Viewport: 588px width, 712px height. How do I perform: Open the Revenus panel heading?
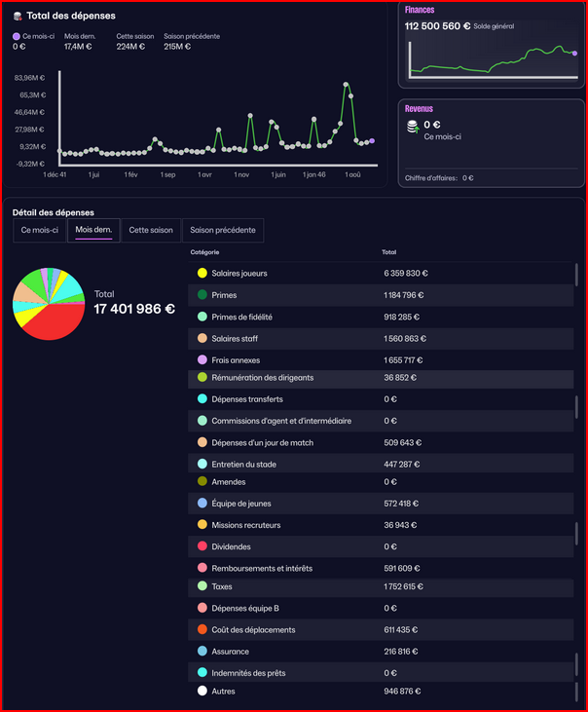pyautogui.click(x=419, y=108)
